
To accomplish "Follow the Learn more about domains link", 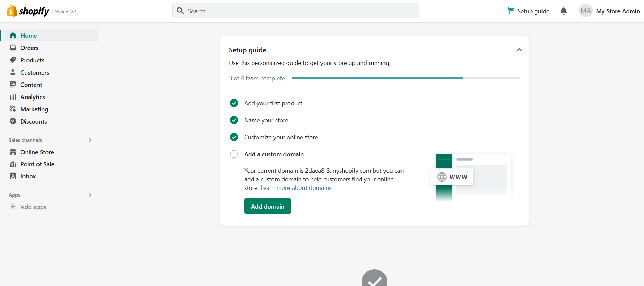I will pyautogui.click(x=296, y=188).
